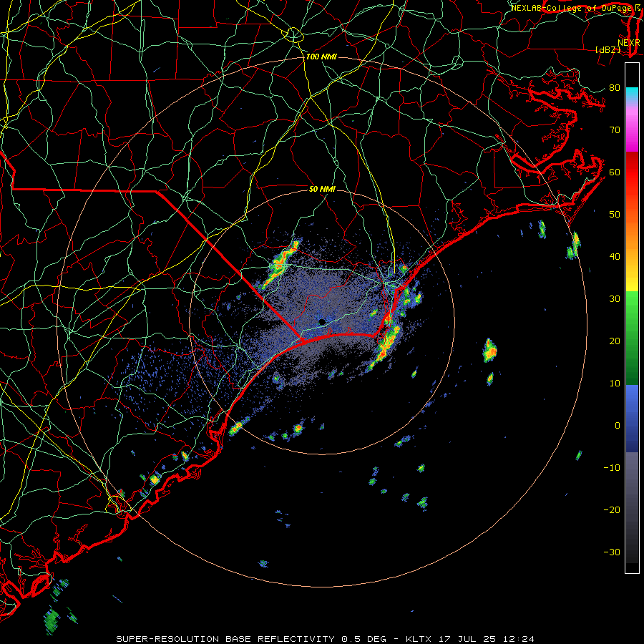Screen dimensions: 644x644
Task: Click the 70 value on the color scale
Action: click(x=615, y=130)
